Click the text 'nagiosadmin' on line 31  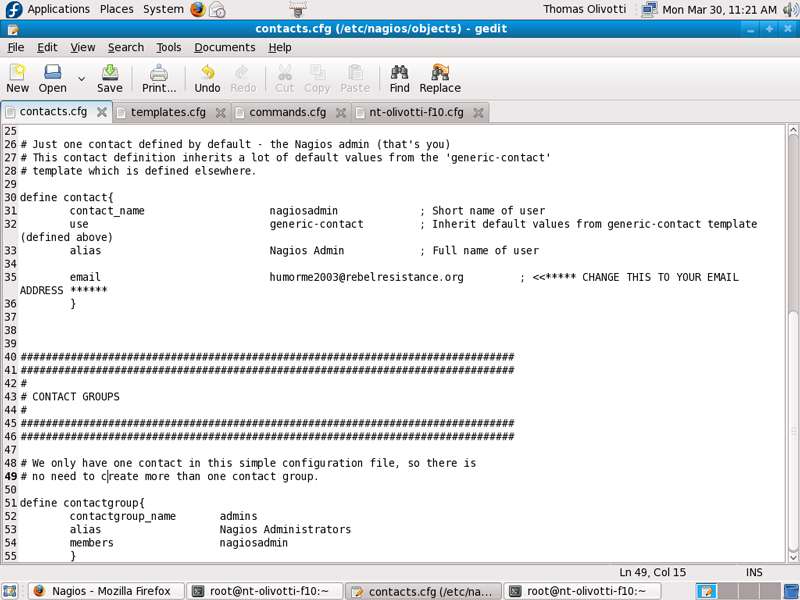[x=304, y=211]
